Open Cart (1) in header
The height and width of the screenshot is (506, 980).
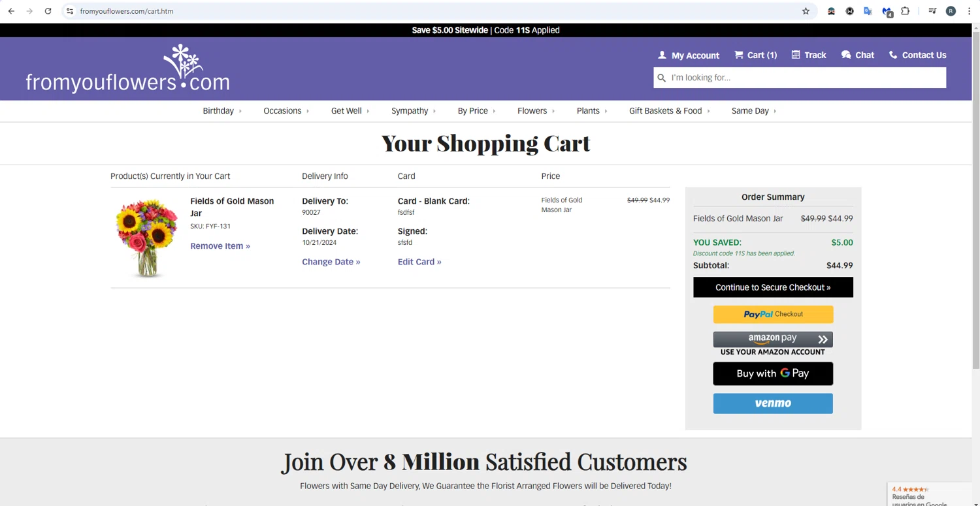click(x=755, y=55)
